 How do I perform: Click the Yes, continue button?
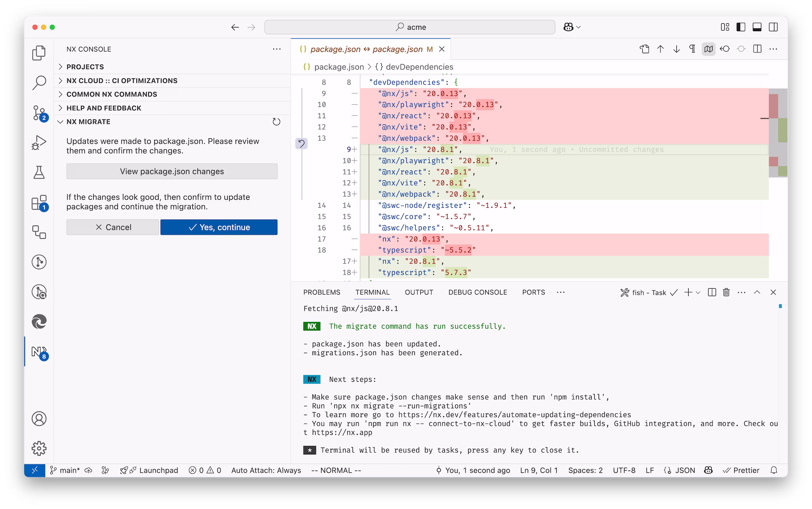click(x=218, y=227)
